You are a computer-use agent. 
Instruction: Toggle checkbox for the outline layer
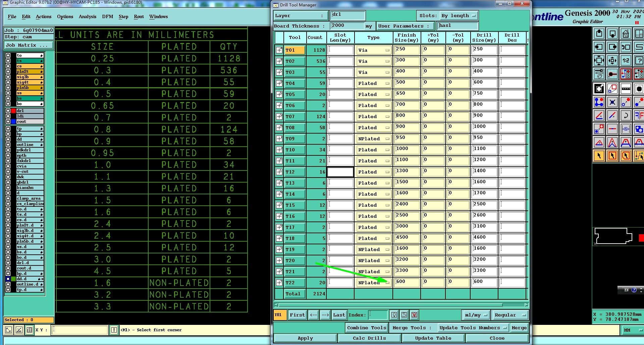coord(8,145)
